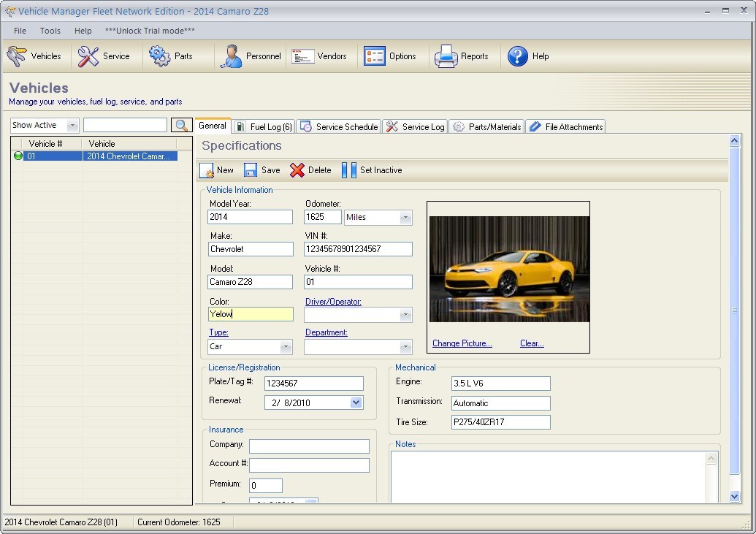Screen dimensions: 756x534
Task: Click the magnifier search button
Action: coord(182,126)
